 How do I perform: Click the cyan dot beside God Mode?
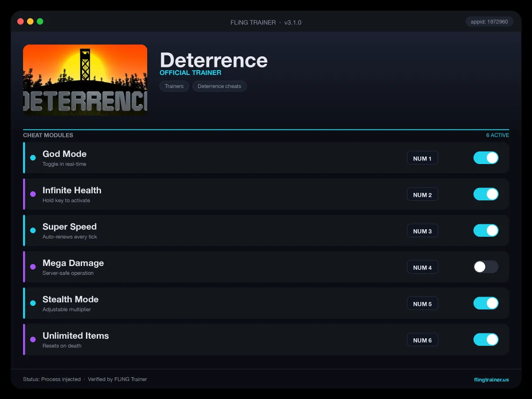(x=33, y=158)
